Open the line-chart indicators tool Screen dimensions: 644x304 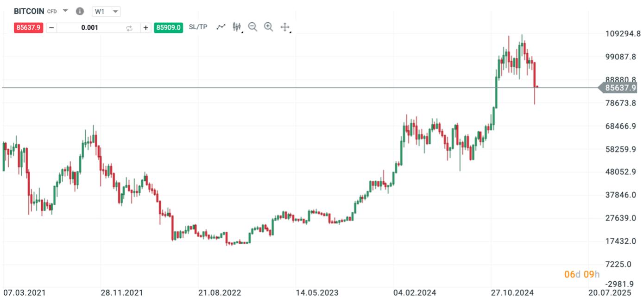tap(221, 27)
